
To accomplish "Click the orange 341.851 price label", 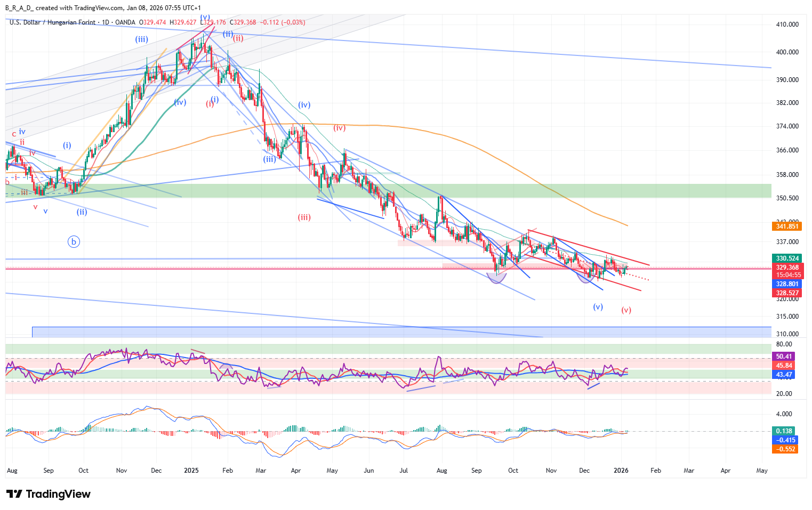I will (x=787, y=226).
